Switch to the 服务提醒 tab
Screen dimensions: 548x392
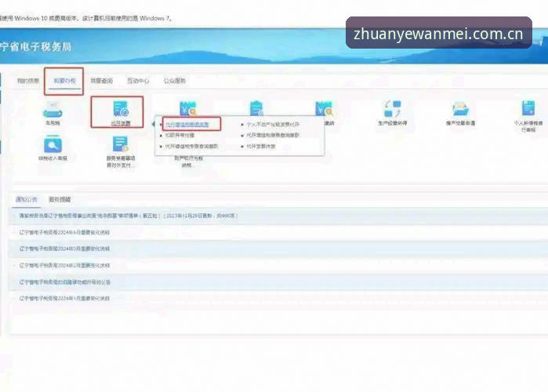pyautogui.click(x=60, y=199)
